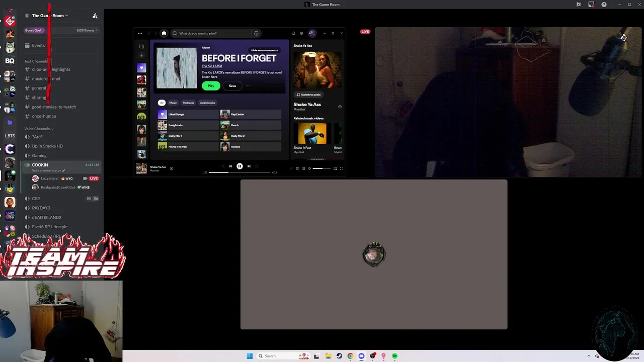Viewport: 644px width, 362px height.
Task: Open the Daily Mix 1 tile
Action: 188,136
